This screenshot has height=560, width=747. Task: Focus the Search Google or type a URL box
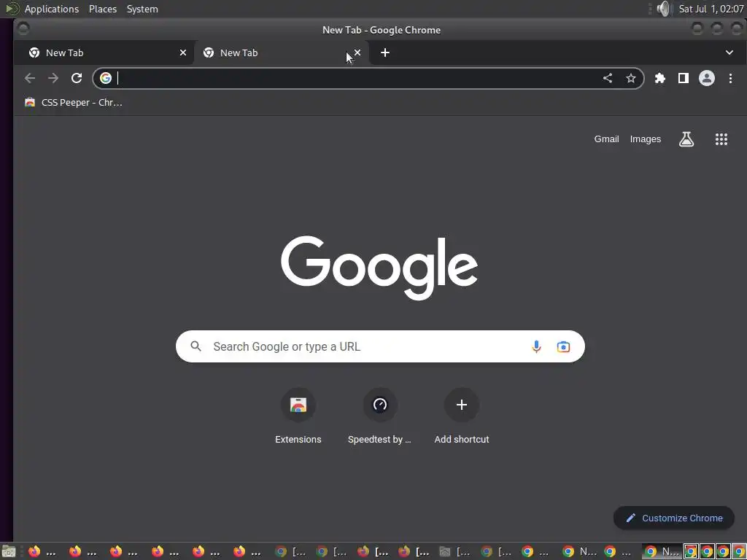click(x=380, y=346)
